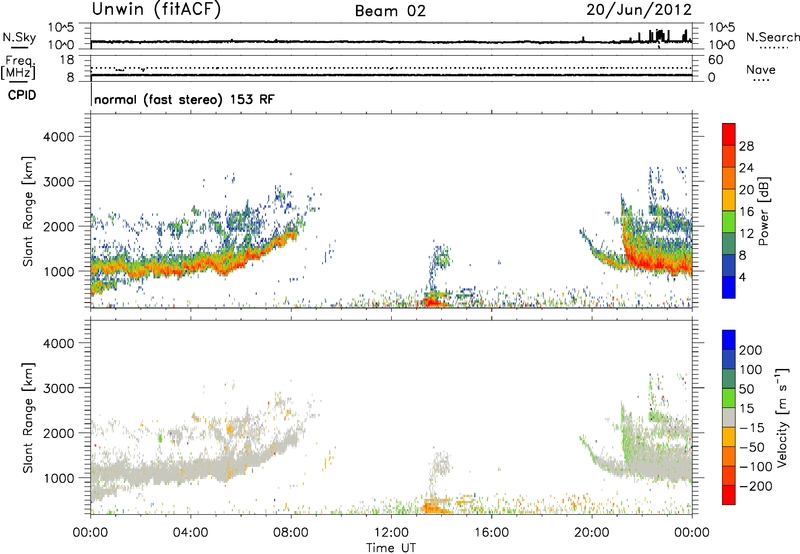The width and height of the screenshot is (800, 554).
Task: Click the '16:00' time tick label
Action: coord(491,533)
